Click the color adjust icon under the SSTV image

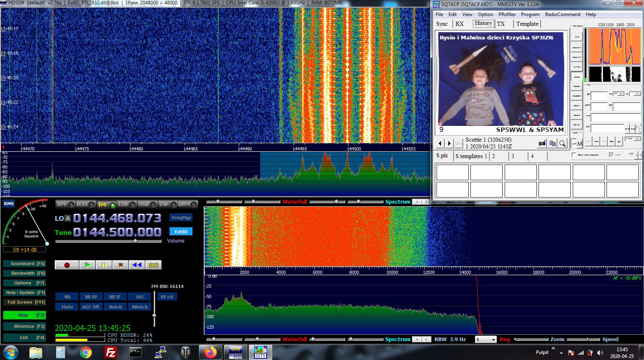(542, 143)
